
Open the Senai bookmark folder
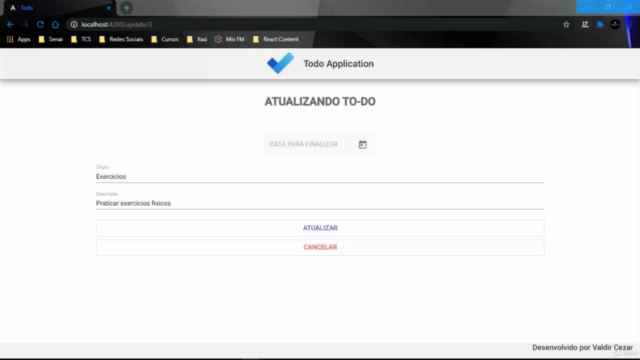pyautogui.click(x=51, y=39)
